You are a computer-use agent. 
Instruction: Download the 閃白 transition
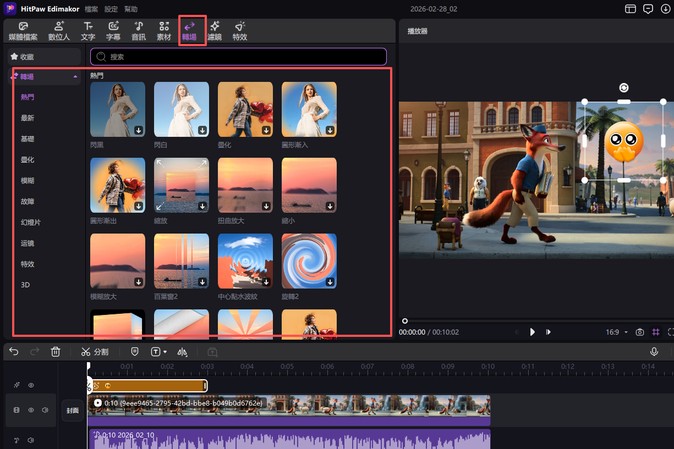[x=202, y=130]
